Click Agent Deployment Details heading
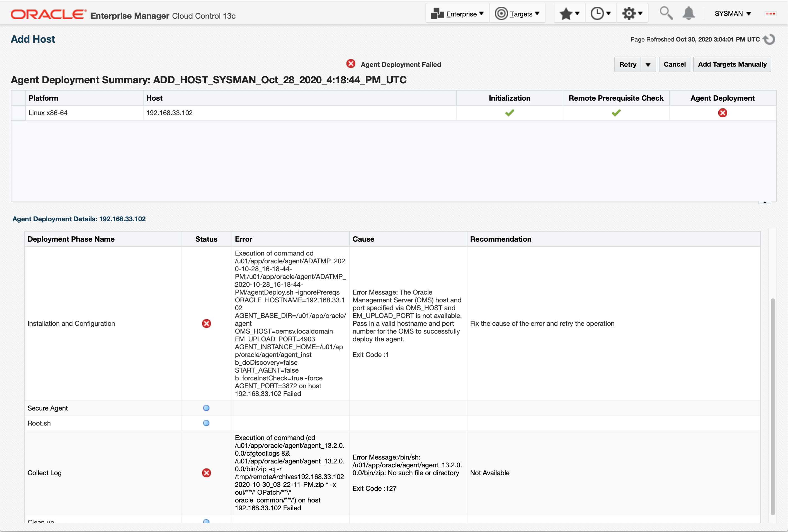Image resolution: width=788 pixels, height=532 pixels. (x=79, y=219)
